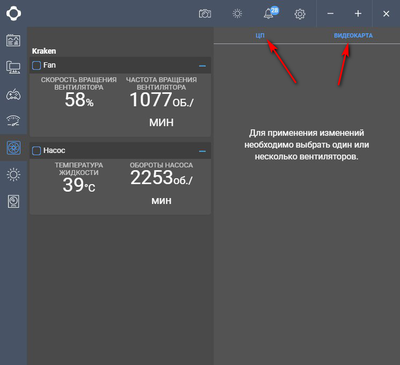Open the dashboard overview sidebar icon
The height and width of the screenshot is (365, 400).
click(13, 41)
